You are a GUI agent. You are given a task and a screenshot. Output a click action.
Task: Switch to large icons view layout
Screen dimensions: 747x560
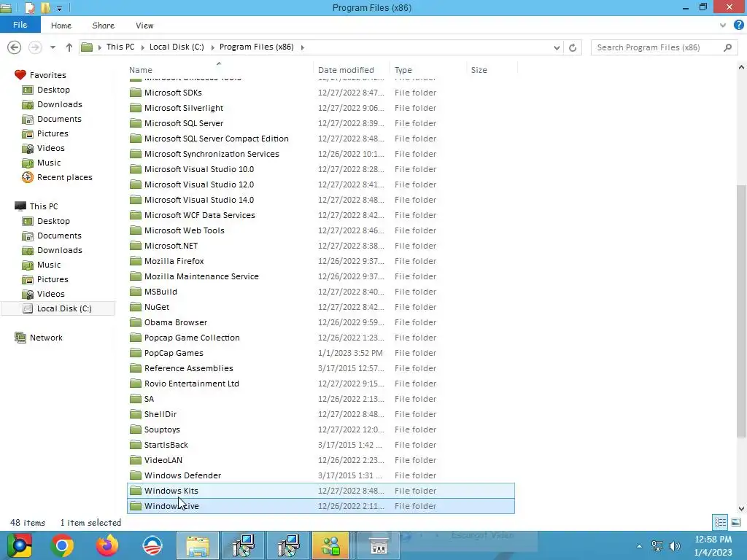click(x=735, y=522)
